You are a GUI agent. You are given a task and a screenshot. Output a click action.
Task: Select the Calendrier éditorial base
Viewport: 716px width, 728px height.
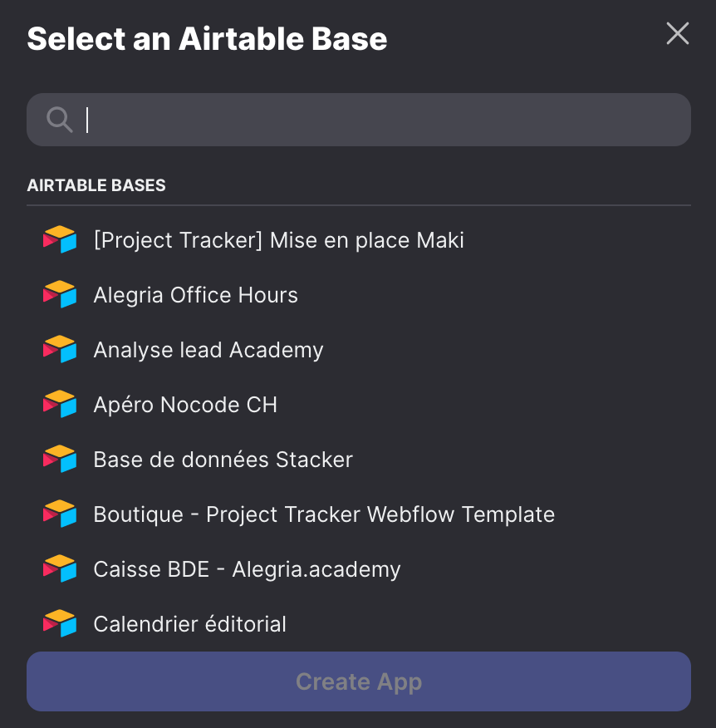tap(359, 623)
